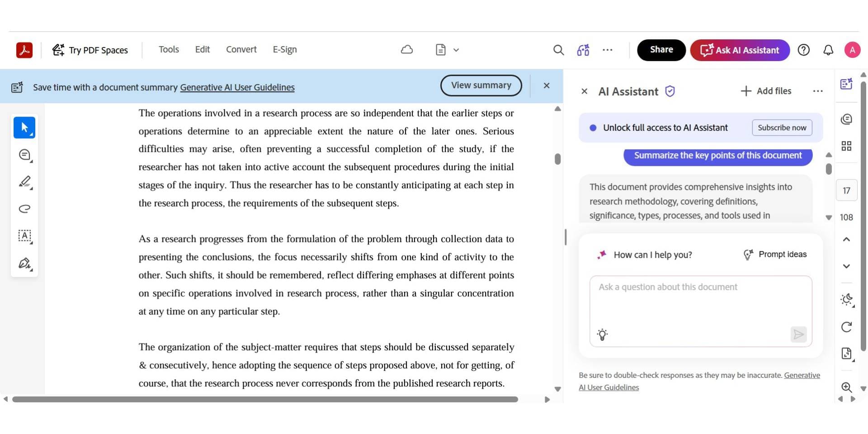Toggle the page thumbnails grid panel

[846, 146]
